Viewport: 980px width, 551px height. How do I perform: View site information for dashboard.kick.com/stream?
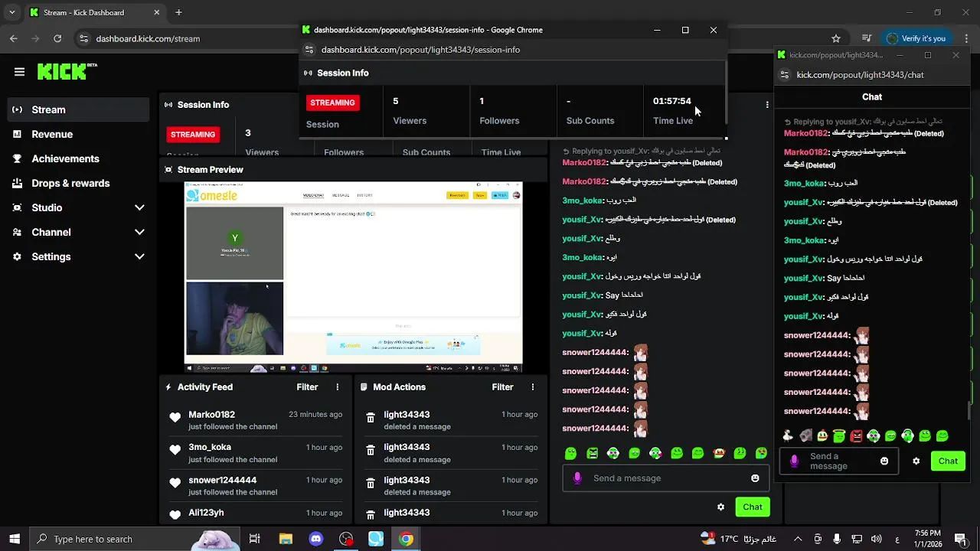[x=83, y=38]
